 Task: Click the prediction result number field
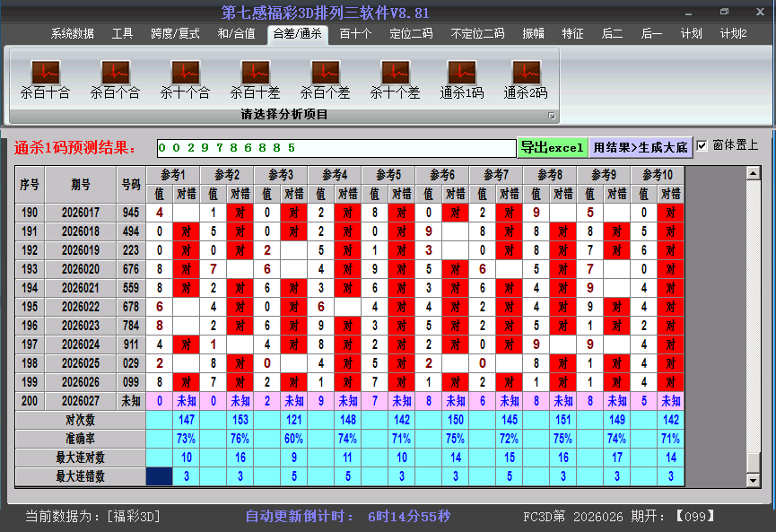click(x=336, y=147)
